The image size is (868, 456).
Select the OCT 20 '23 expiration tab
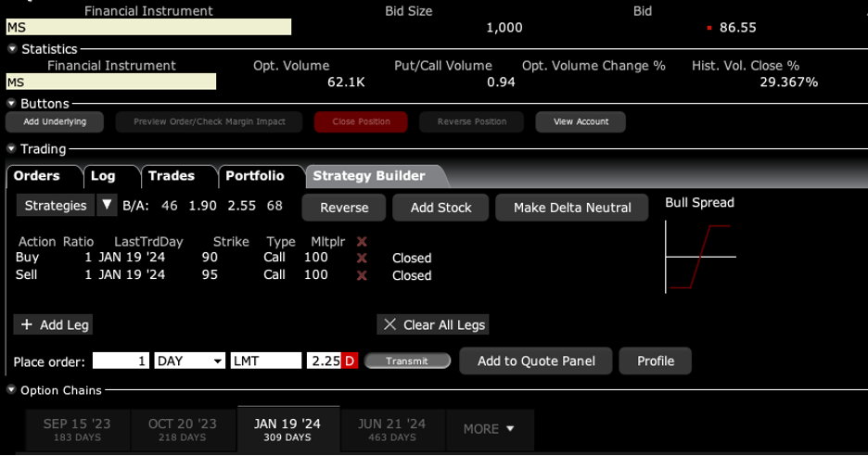(x=182, y=429)
